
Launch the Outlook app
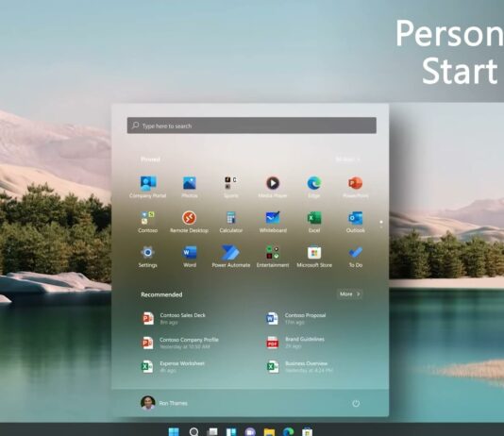(356, 222)
